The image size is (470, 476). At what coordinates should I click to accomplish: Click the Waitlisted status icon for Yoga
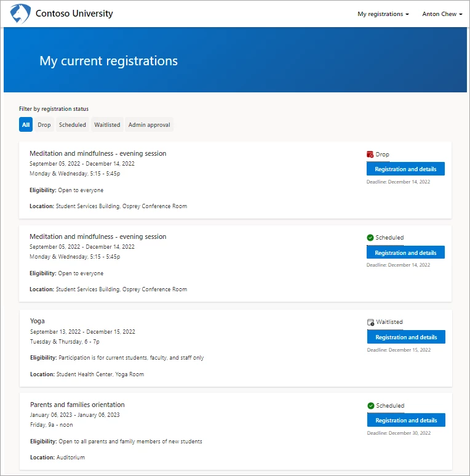click(x=370, y=322)
